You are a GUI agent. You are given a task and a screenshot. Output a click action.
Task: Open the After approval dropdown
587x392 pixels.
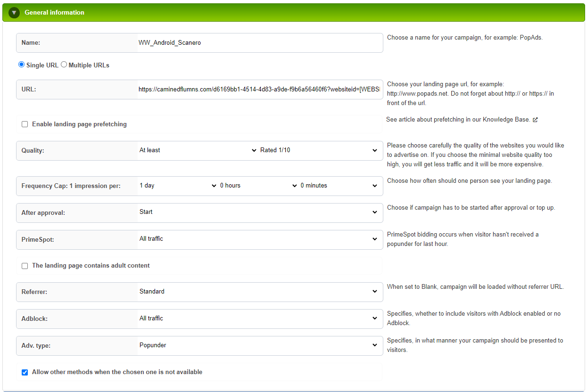[x=258, y=212]
